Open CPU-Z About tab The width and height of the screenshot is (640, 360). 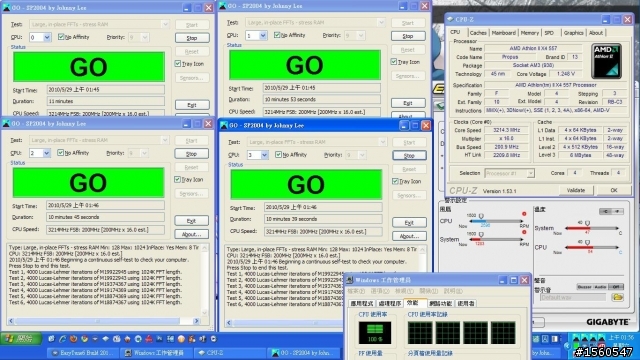point(596,33)
